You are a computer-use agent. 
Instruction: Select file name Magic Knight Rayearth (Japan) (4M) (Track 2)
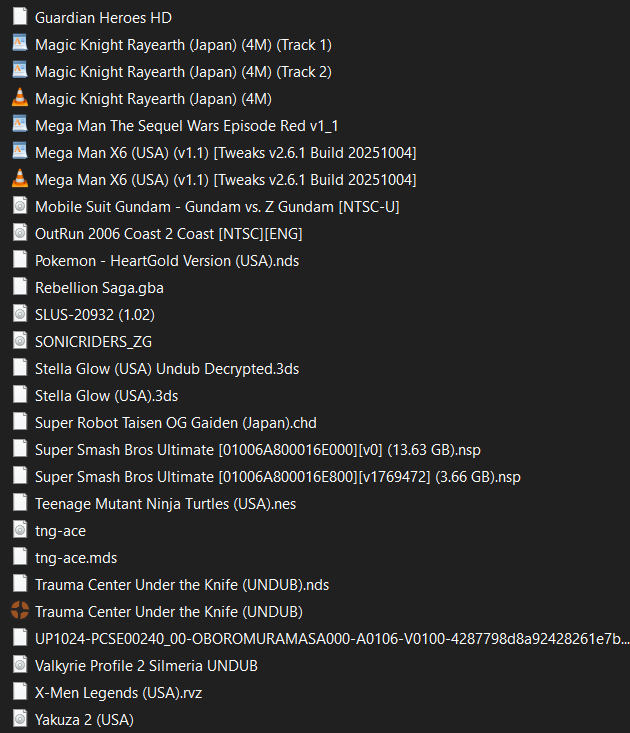183,72
